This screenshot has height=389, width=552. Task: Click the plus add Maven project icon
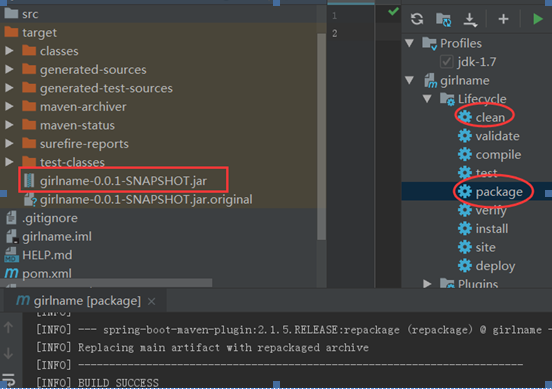pyautogui.click(x=503, y=19)
